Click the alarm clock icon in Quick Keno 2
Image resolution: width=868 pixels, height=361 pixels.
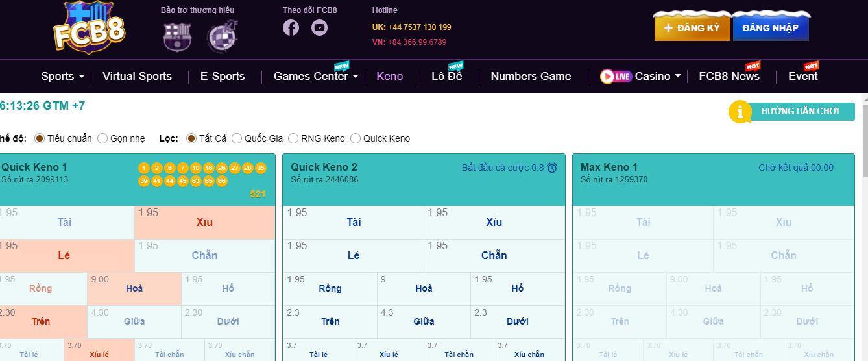(552, 168)
